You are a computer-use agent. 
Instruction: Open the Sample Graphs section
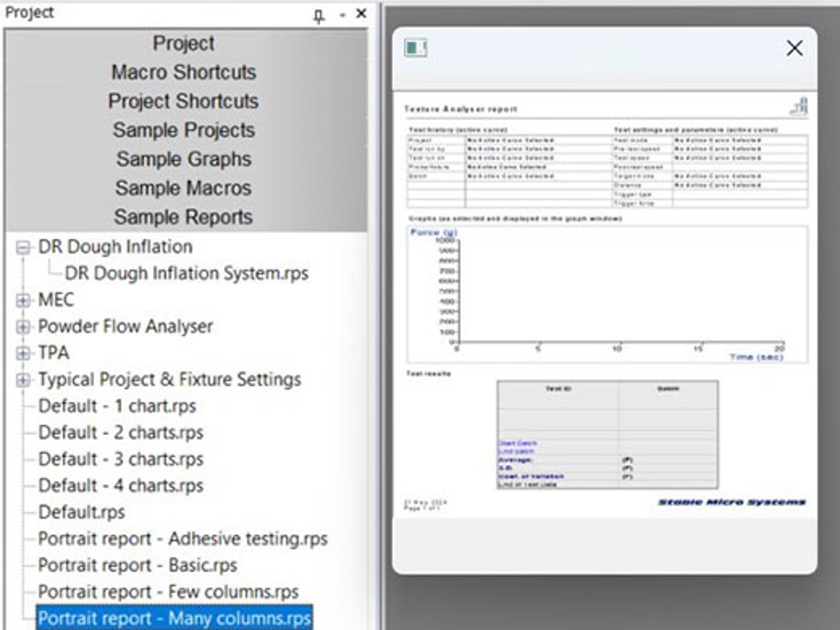pyautogui.click(x=184, y=159)
